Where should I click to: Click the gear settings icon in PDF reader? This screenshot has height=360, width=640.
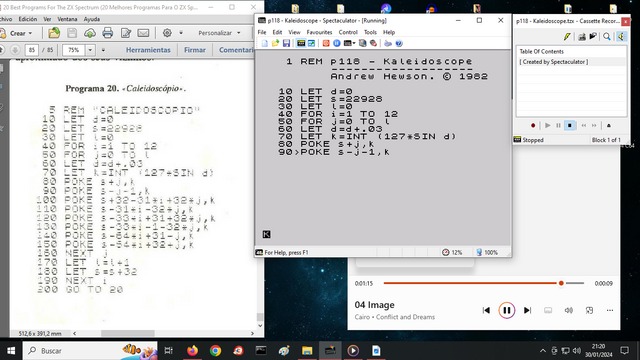coord(167,33)
